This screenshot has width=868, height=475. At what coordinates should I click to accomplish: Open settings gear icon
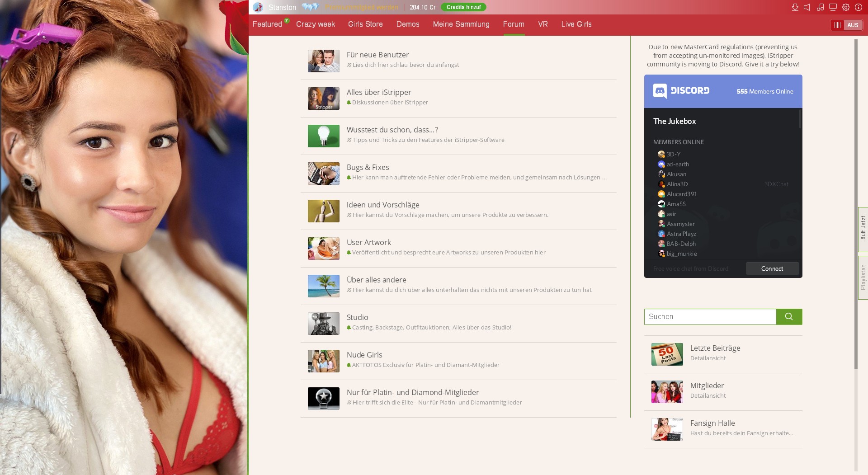click(x=846, y=7)
